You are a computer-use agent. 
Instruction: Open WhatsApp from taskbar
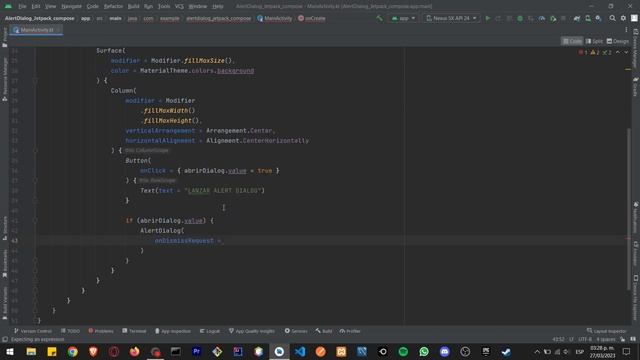pyautogui.click(x=424, y=352)
